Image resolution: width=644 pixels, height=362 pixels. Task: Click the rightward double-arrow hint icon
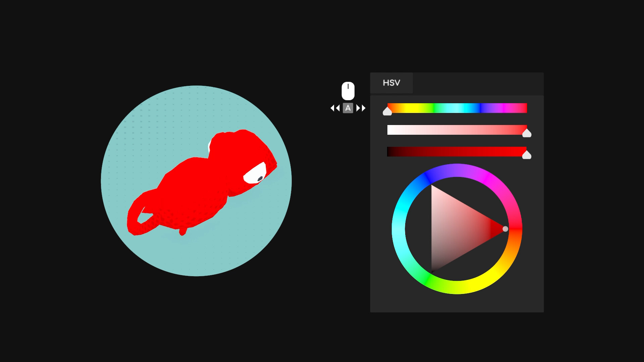pos(361,108)
